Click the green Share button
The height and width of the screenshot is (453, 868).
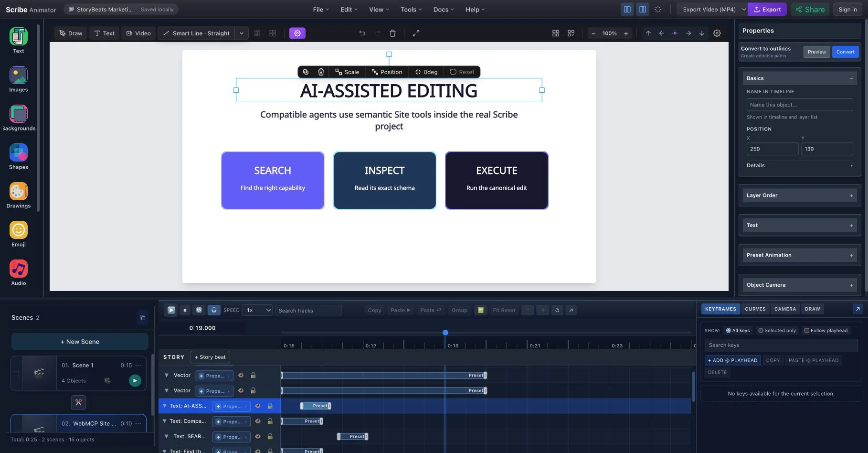810,9
